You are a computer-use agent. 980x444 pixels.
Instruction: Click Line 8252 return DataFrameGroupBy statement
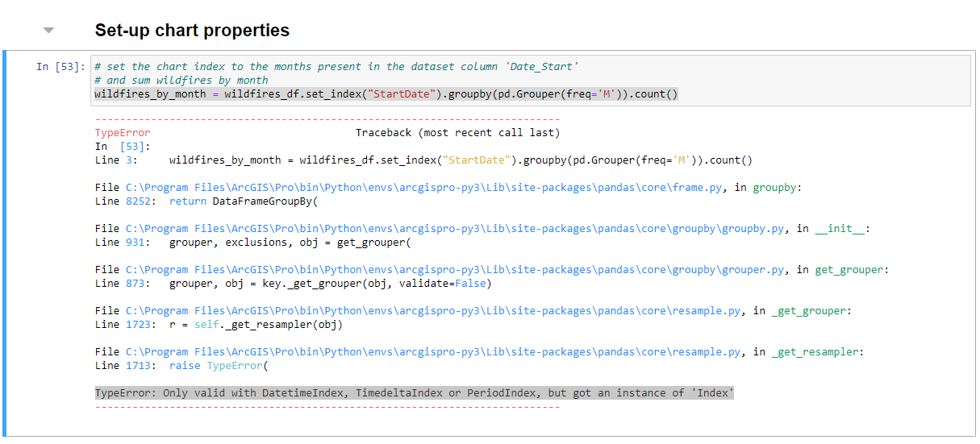tap(244, 201)
